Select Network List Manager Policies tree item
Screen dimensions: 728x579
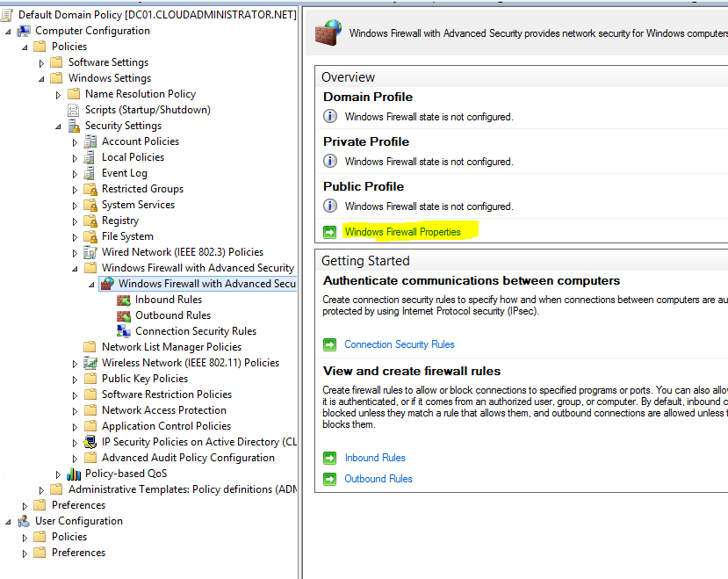[x=171, y=347]
